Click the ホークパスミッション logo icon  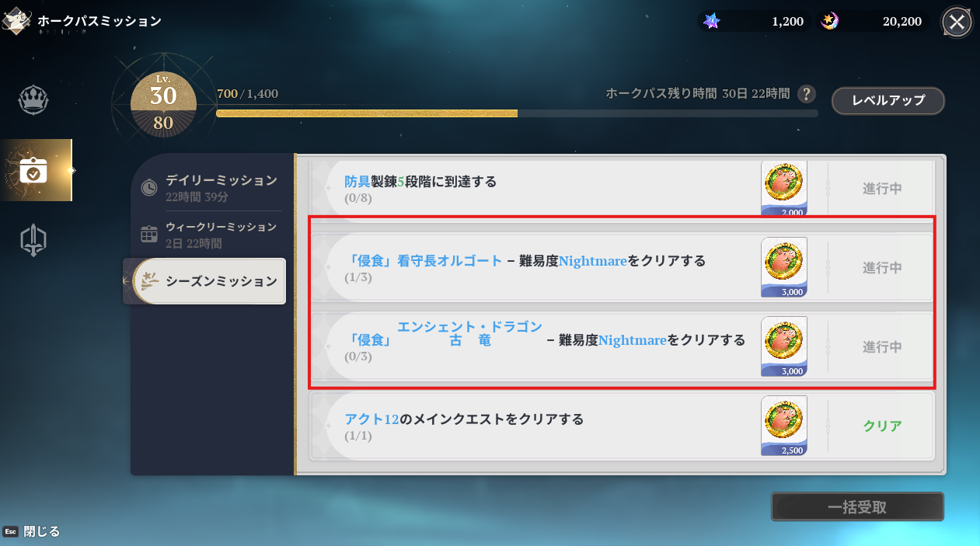pos(16,21)
